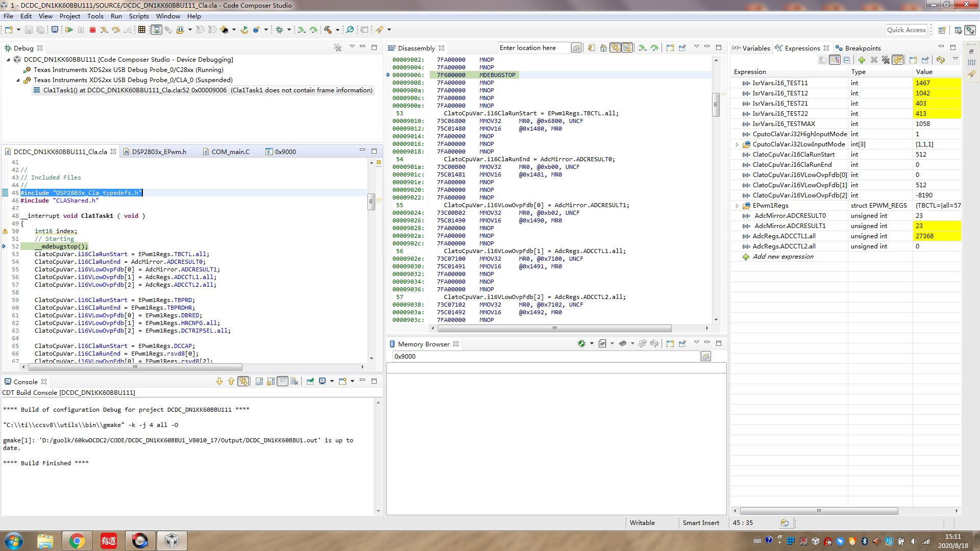The height and width of the screenshot is (551, 980).
Task: Expand the EPwm1Regs struct expression
Action: (x=737, y=206)
